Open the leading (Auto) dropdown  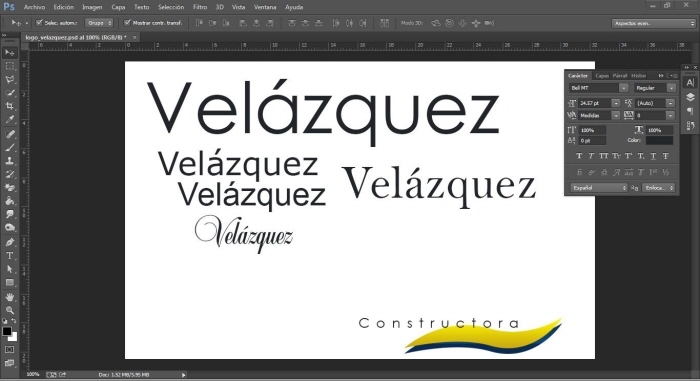coord(671,103)
